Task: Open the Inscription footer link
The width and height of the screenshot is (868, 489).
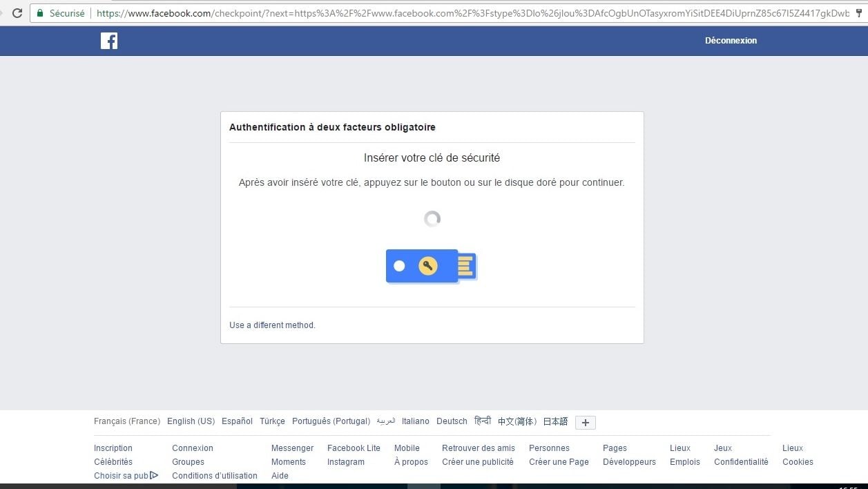Action: click(x=113, y=448)
